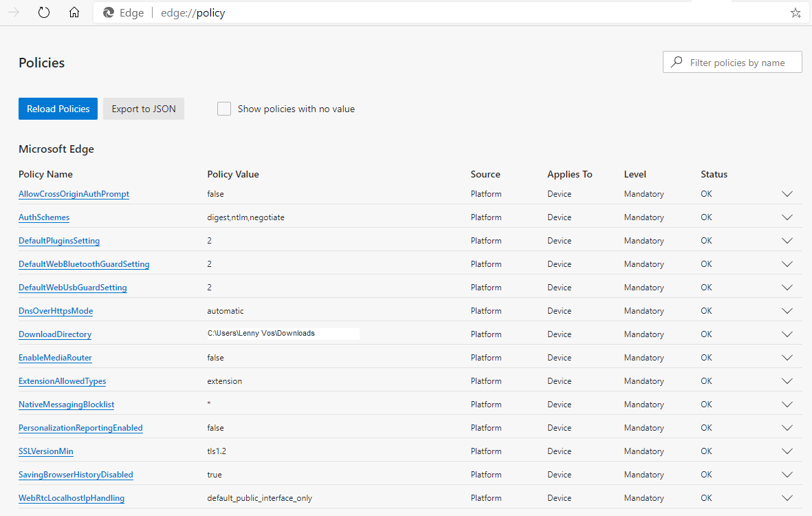This screenshot has width=812, height=516.
Task: Open the DefaultWebUsbGuardSetting link
Action: [72, 288]
